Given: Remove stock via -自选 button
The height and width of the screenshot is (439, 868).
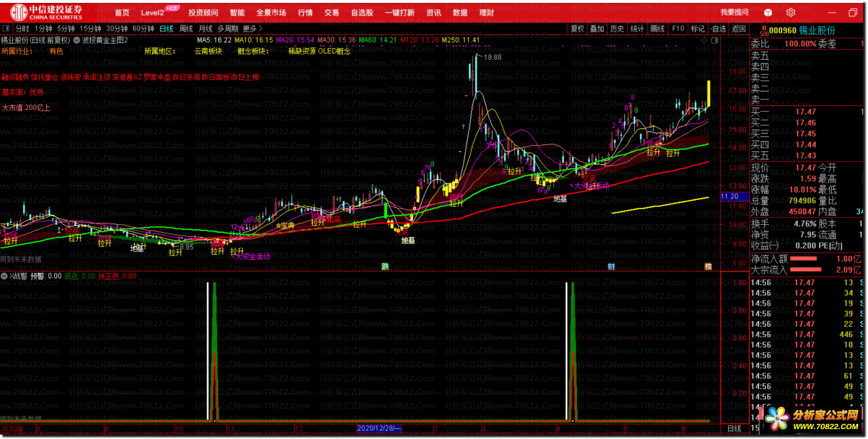Looking at the screenshot, I should pos(718,28).
